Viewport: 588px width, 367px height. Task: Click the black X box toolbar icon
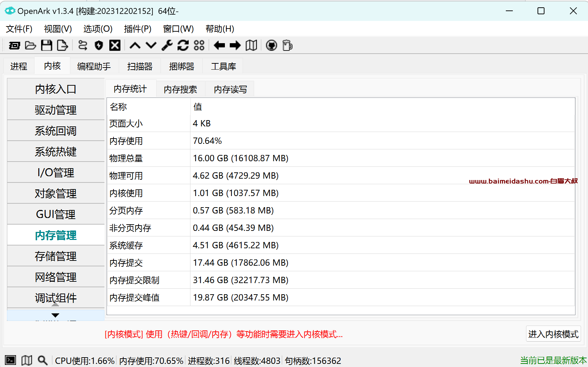pos(115,45)
